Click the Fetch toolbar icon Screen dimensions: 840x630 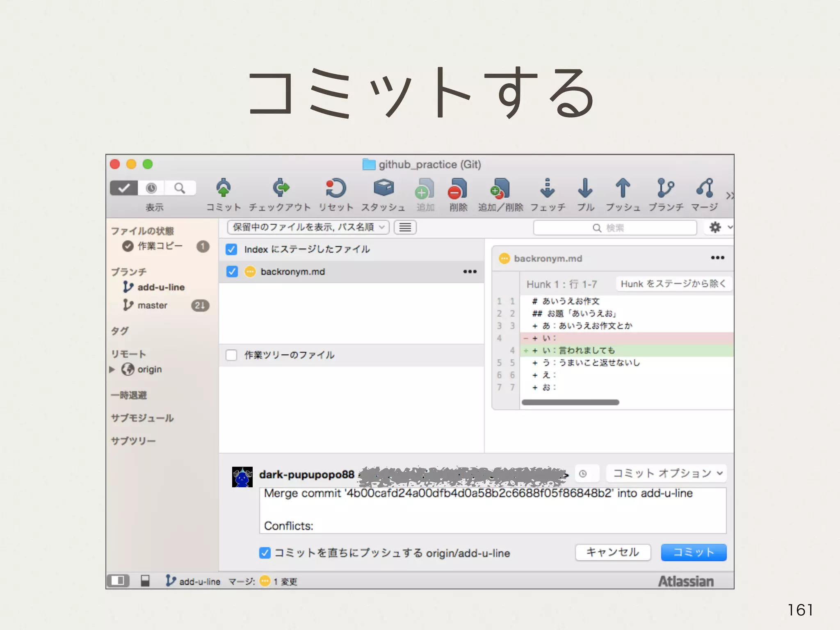point(548,189)
